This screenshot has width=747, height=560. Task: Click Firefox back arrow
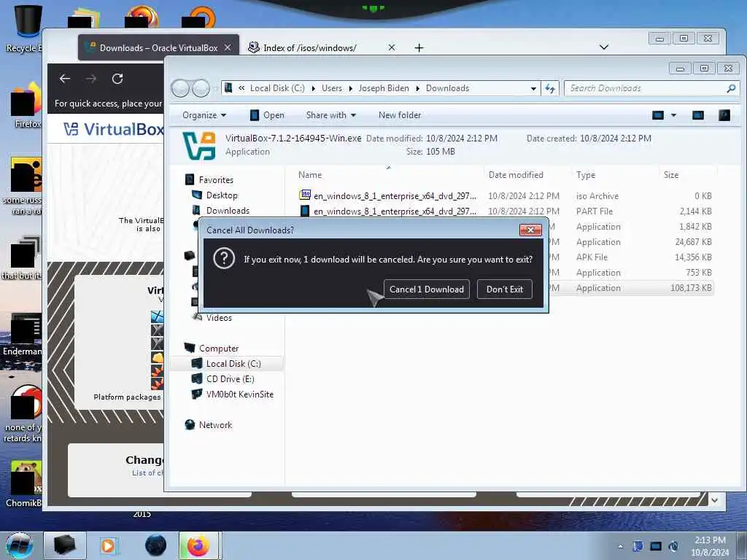65,79
